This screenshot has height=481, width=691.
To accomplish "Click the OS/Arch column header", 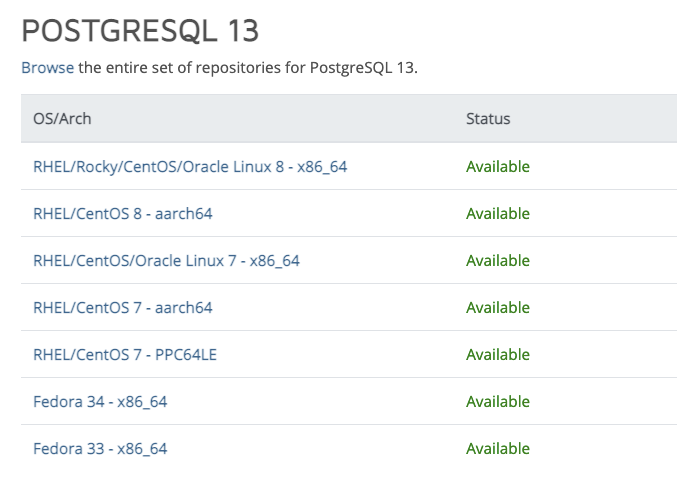I will click(62, 119).
